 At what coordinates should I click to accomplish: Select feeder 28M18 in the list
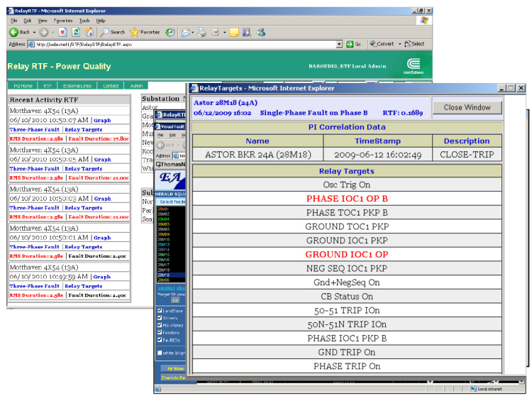pos(163,274)
